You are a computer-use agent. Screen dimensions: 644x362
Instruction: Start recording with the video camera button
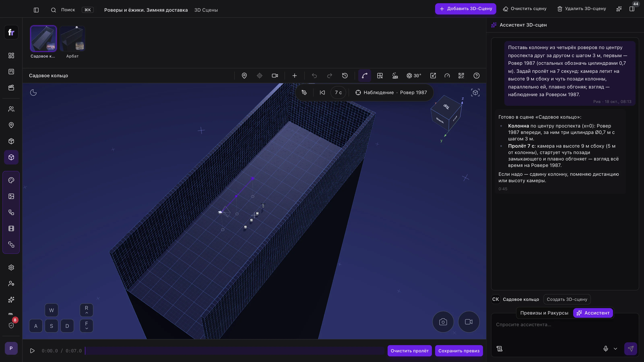click(469, 322)
